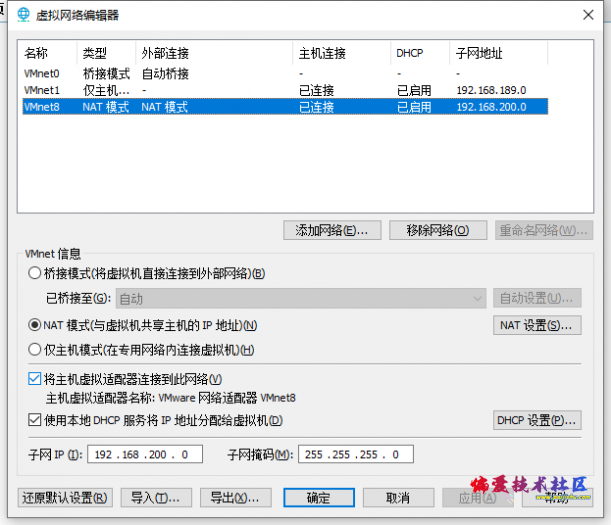Click the 外部连接 column header
611x525 pixels.
pyautogui.click(x=214, y=53)
